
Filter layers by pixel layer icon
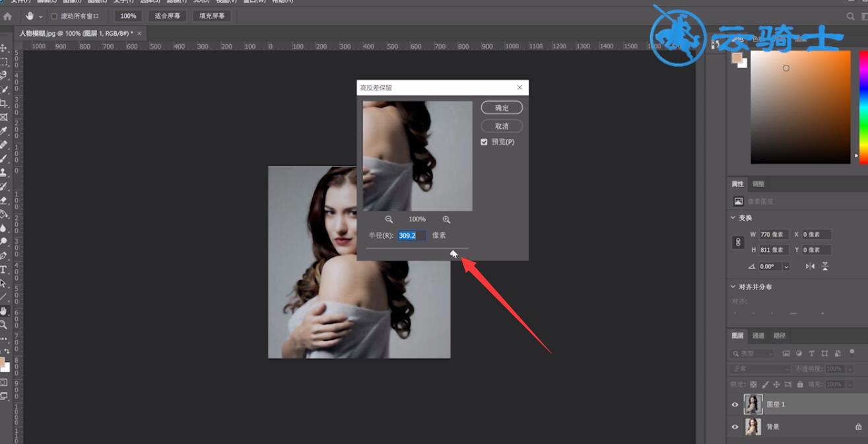[787, 353]
